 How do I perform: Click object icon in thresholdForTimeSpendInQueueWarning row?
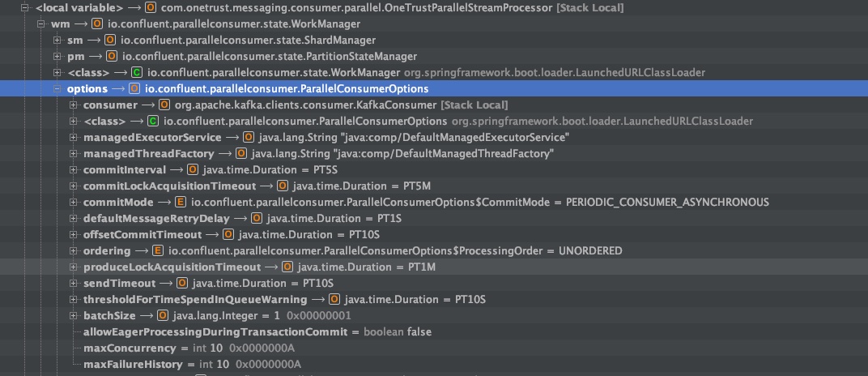pos(334,300)
